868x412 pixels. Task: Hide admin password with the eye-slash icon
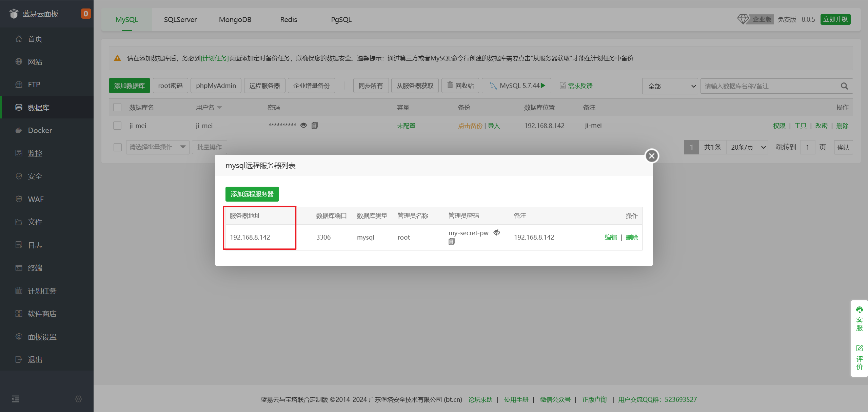(497, 233)
